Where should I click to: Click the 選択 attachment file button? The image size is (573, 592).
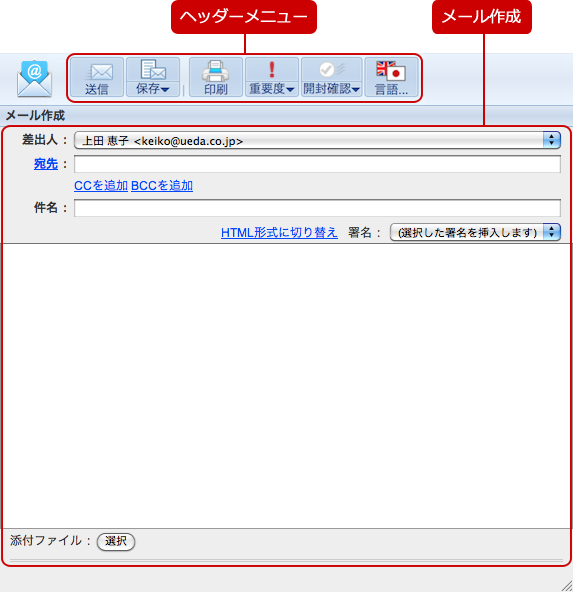(116, 542)
